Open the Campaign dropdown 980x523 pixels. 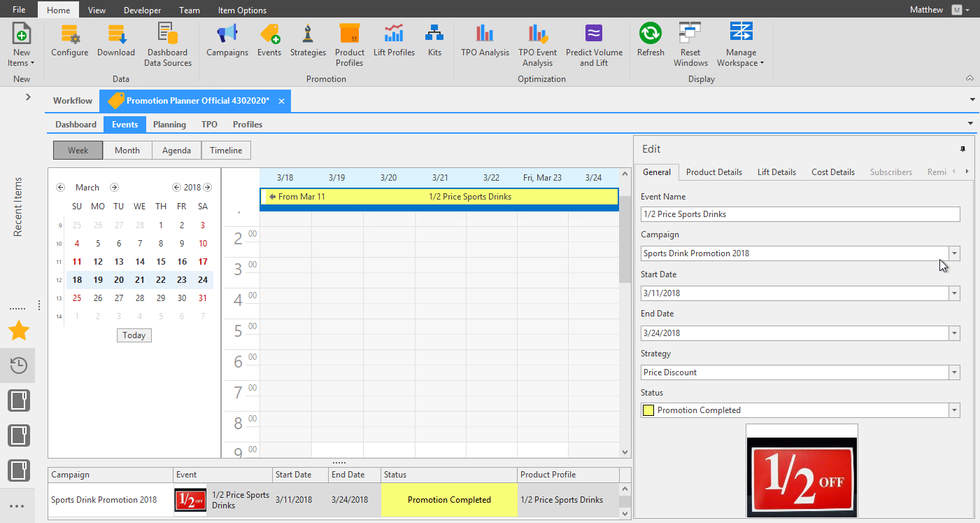pyautogui.click(x=954, y=253)
